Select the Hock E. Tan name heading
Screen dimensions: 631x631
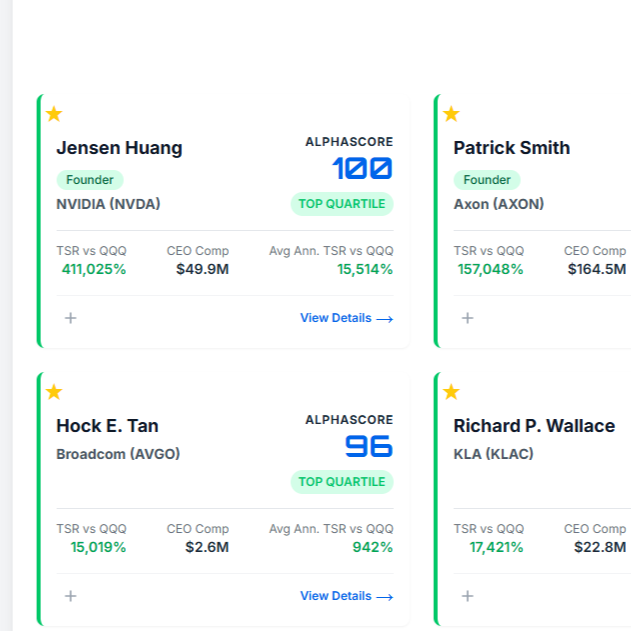click(x=107, y=426)
